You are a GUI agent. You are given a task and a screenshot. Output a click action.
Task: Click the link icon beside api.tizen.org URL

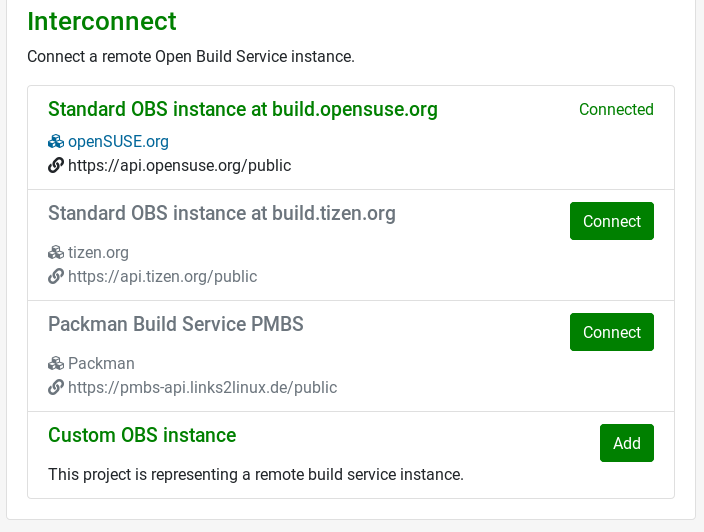click(x=56, y=276)
